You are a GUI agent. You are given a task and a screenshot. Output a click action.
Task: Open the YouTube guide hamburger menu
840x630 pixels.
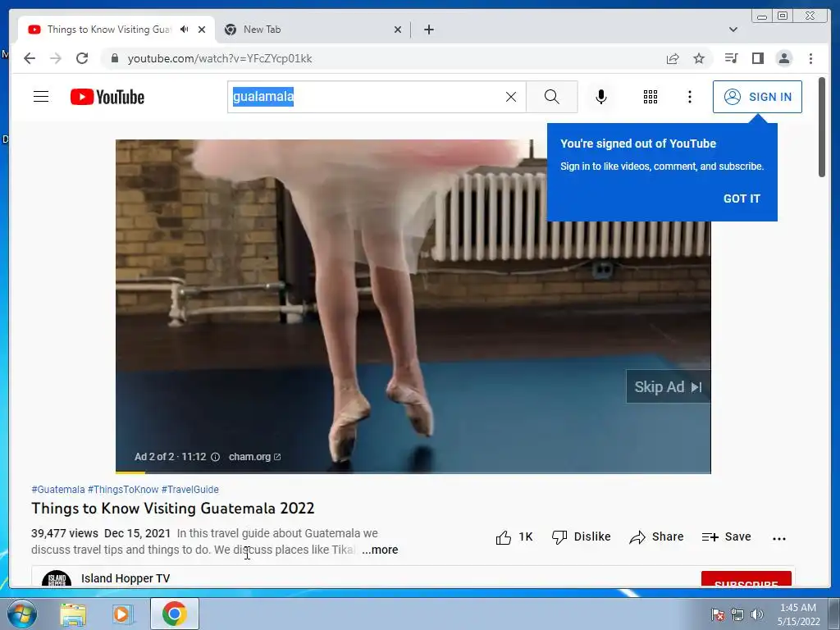point(41,97)
